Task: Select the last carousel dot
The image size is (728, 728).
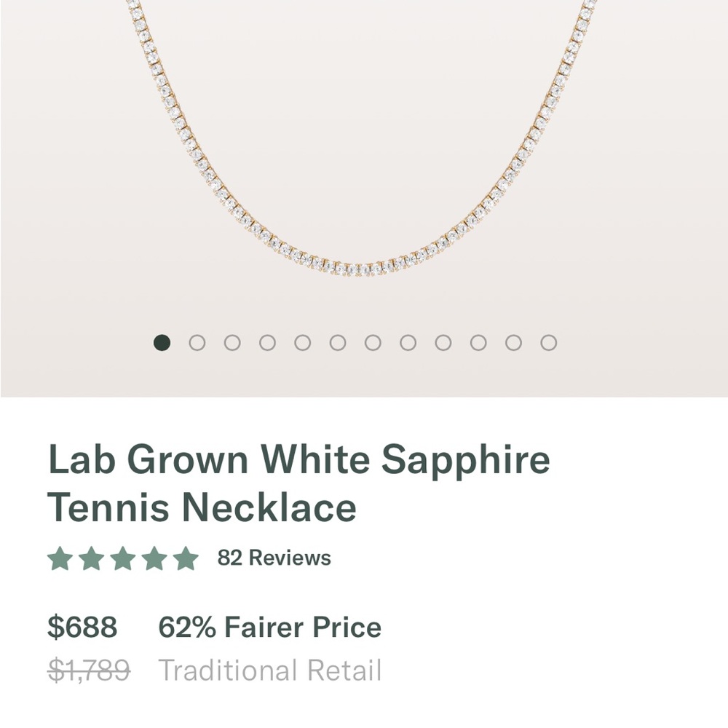Action: [548, 341]
